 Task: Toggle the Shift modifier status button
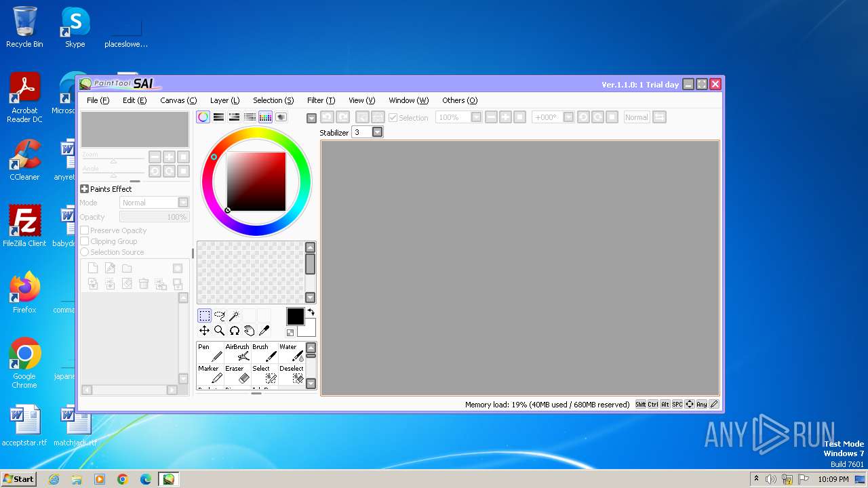click(x=641, y=404)
